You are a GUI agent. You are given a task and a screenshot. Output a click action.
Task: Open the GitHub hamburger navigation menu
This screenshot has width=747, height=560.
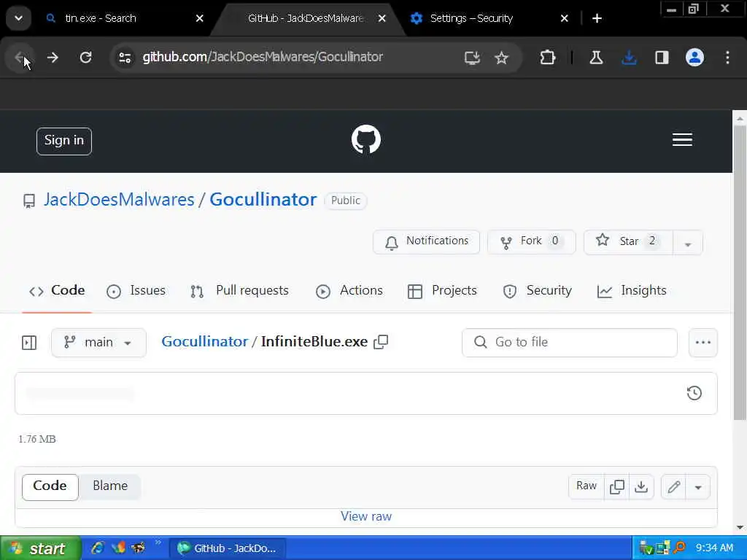(x=682, y=139)
